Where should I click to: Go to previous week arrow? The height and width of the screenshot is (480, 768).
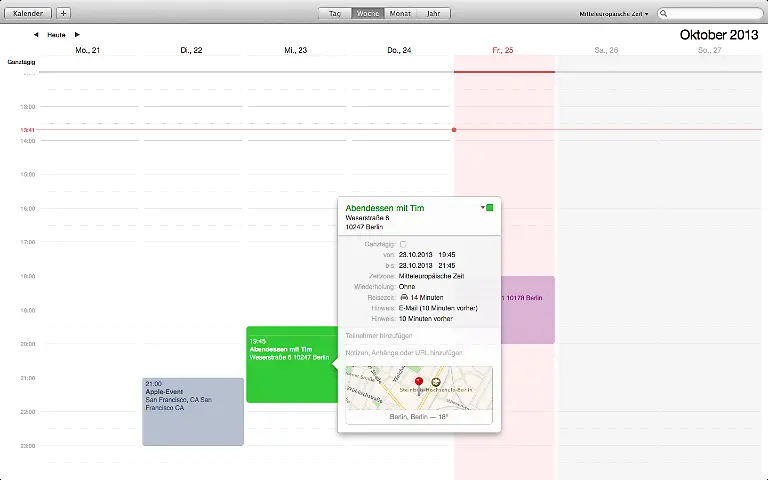(36, 35)
